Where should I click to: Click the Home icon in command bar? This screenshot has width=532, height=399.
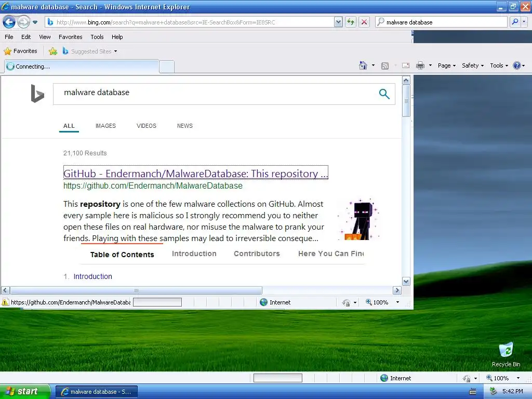tap(363, 65)
